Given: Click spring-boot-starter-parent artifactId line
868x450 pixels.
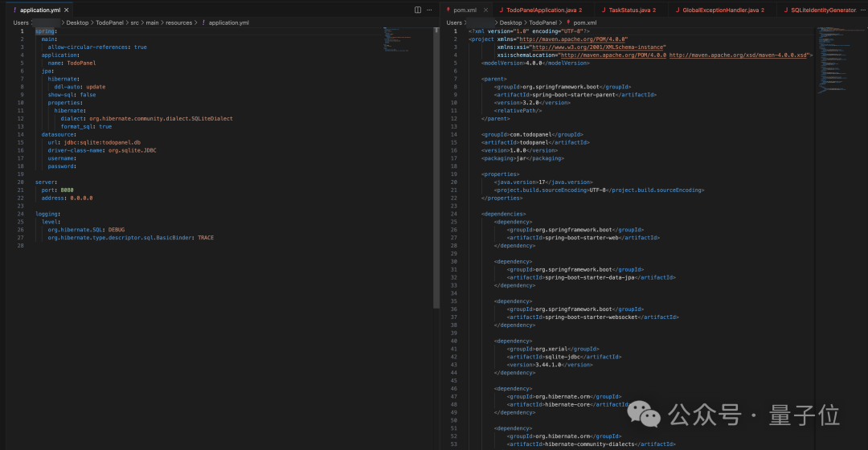Looking at the screenshot, I should point(575,95).
